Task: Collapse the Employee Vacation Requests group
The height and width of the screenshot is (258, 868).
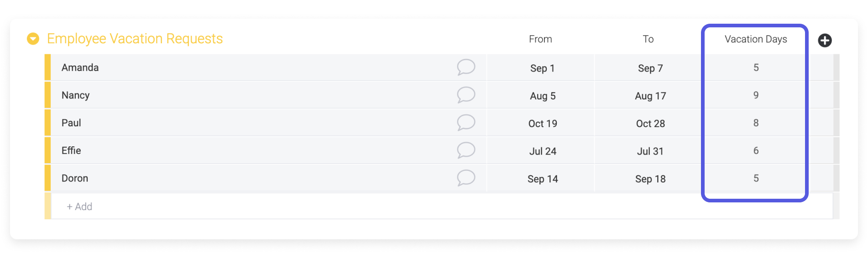Action: pos(33,39)
